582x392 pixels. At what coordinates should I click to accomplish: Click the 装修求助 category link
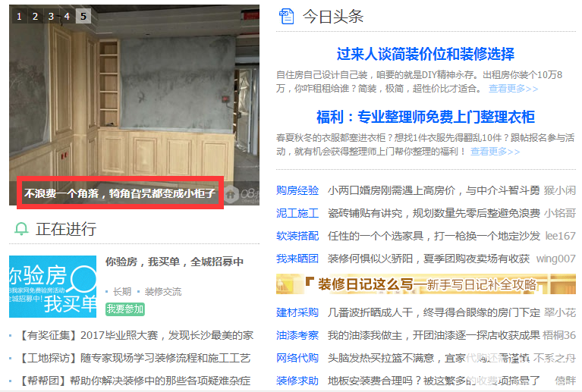[x=297, y=381]
